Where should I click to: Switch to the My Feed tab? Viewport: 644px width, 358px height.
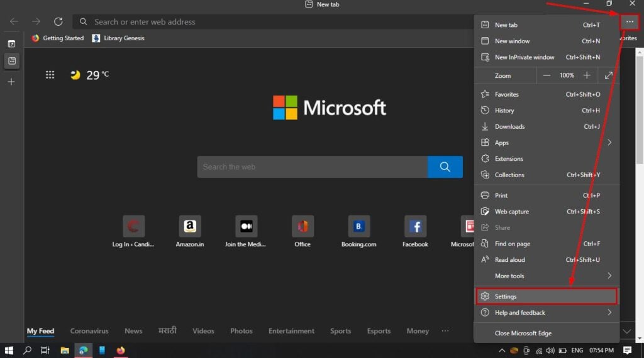tap(40, 331)
